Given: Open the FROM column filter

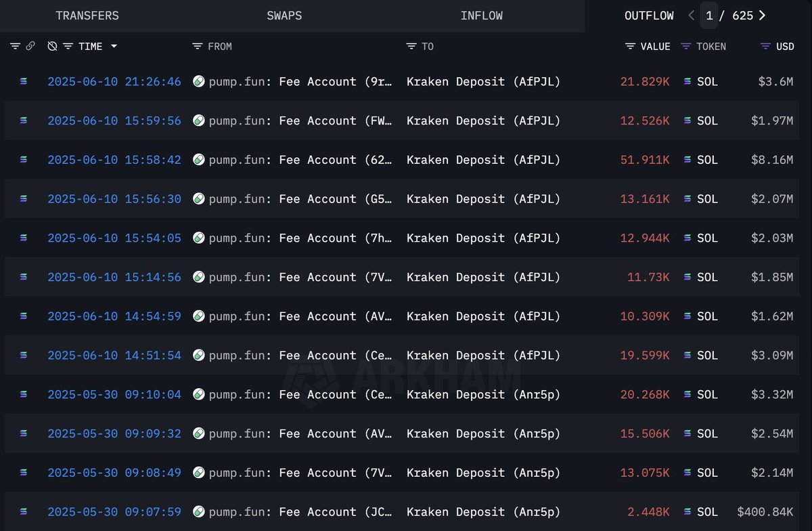Looking at the screenshot, I should (x=197, y=46).
